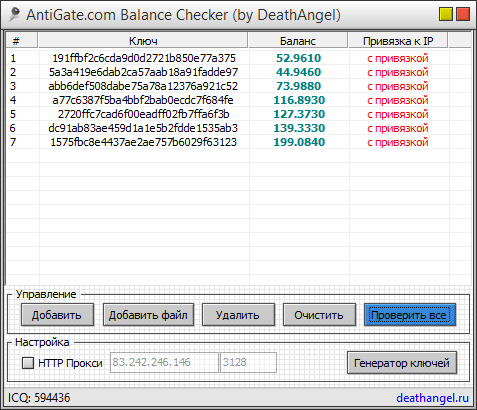Click the Удалить button
This screenshot has width=477, height=410.
point(238,315)
